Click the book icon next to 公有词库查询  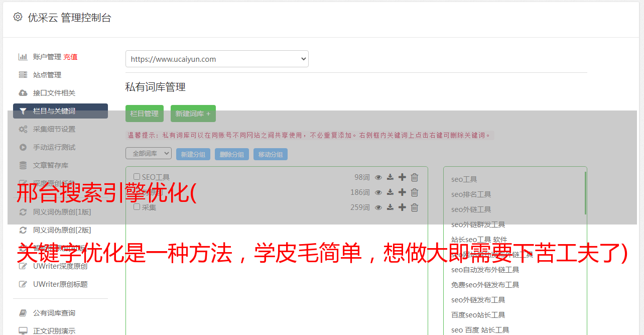(x=23, y=313)
